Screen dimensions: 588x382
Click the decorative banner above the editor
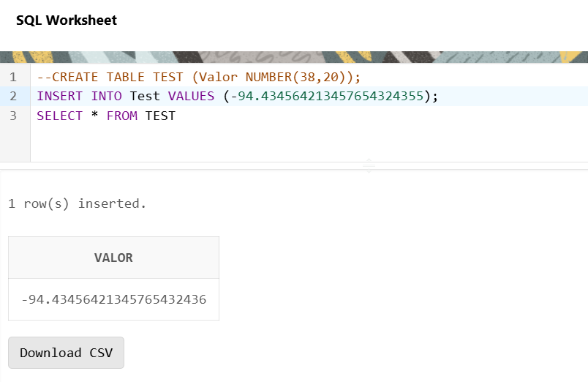(293, 57)
